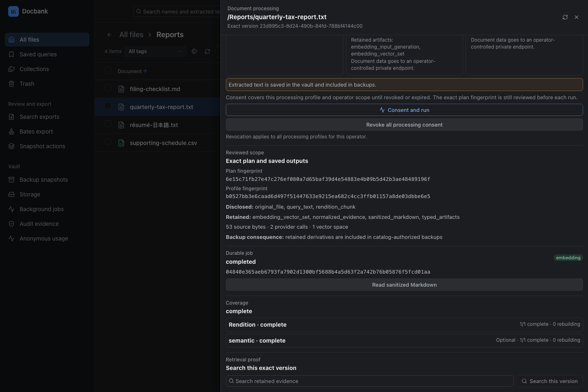Click the file icon of filing-checklist.md
Viewport: 588px width, 392px height.
121,89
